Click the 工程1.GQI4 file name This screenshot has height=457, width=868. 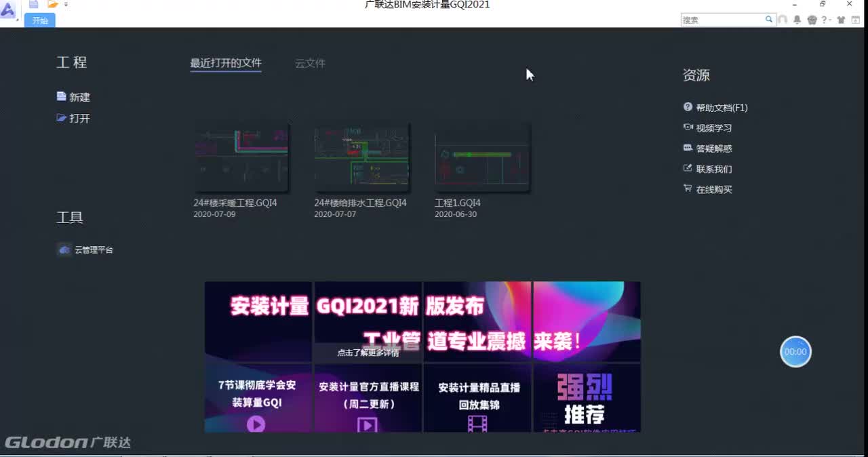point(458,203)
